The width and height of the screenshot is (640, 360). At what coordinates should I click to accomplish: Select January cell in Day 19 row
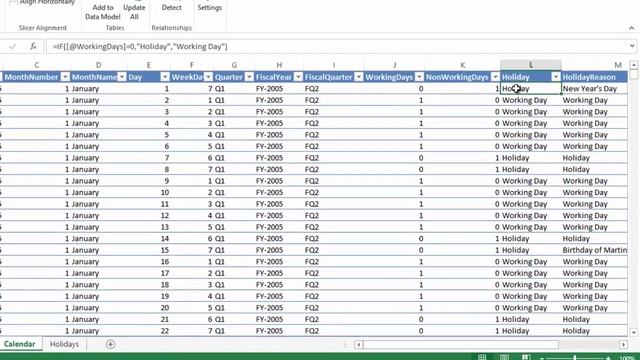(98, 296)
